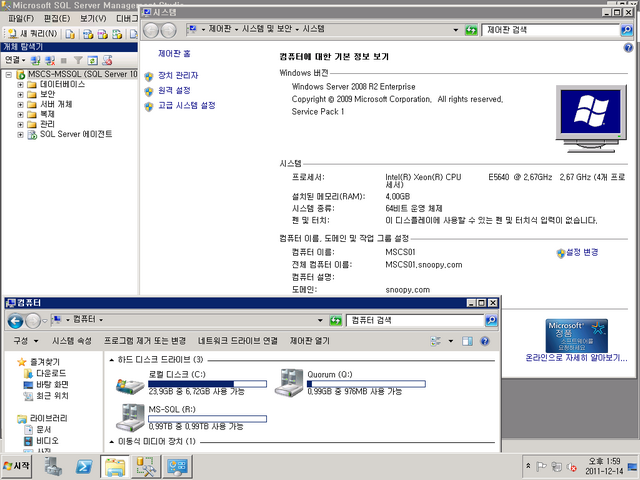Click the 제어판 검색 search field
Image resolution: width=640 pixels, height=480 pixels.
point(550,30)
